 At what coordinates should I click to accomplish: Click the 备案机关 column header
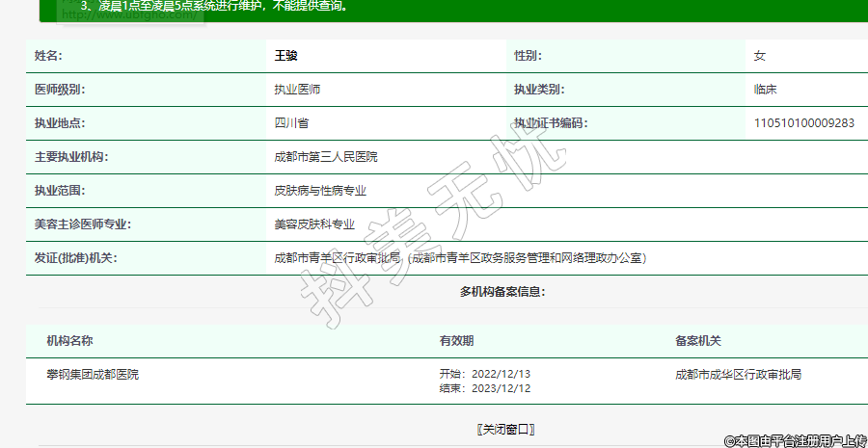click(698, 341)
